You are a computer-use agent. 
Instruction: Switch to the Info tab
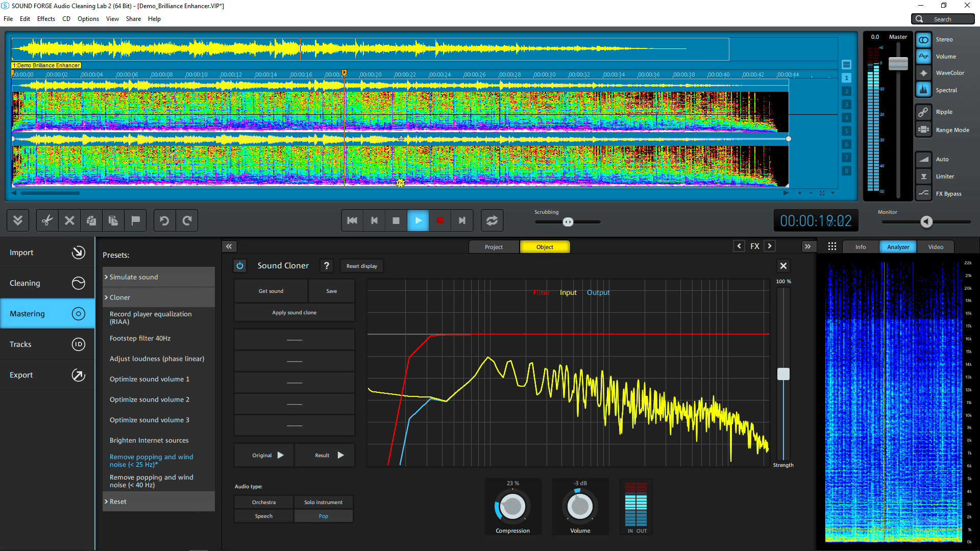[861, 247]
